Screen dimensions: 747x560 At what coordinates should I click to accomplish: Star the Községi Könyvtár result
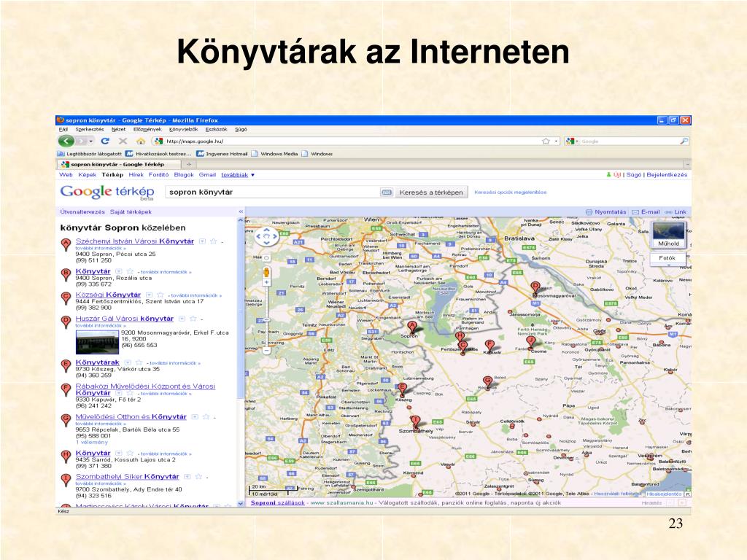point(160,295)
